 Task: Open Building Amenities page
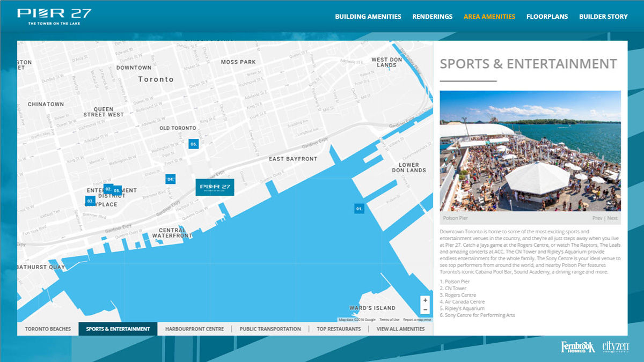pyautogui.click(x=368, y=17)
